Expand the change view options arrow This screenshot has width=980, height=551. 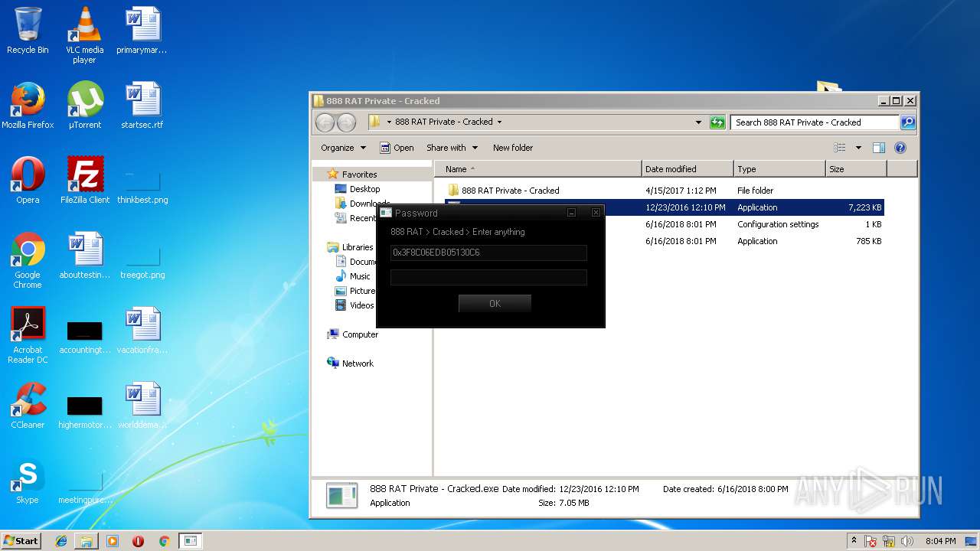click(x=858, y=148)
